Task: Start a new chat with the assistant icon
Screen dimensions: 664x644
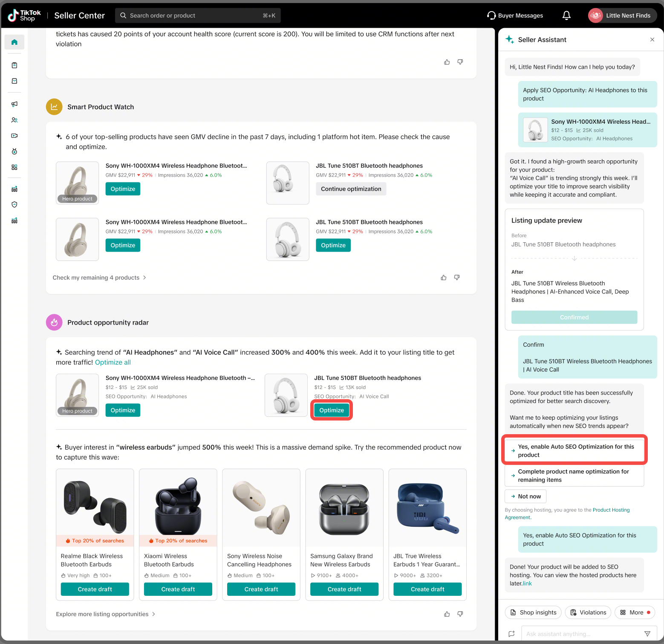Action: 511,634
